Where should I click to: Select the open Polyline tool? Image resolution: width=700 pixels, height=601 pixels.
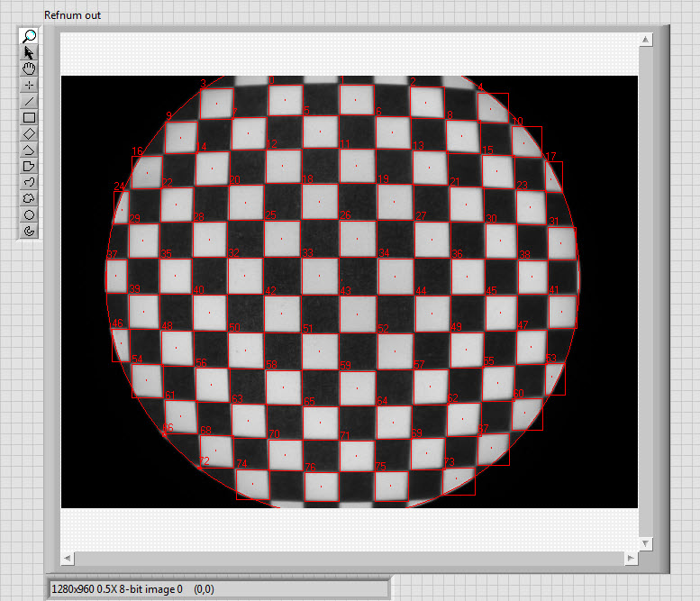coord(29,150)
